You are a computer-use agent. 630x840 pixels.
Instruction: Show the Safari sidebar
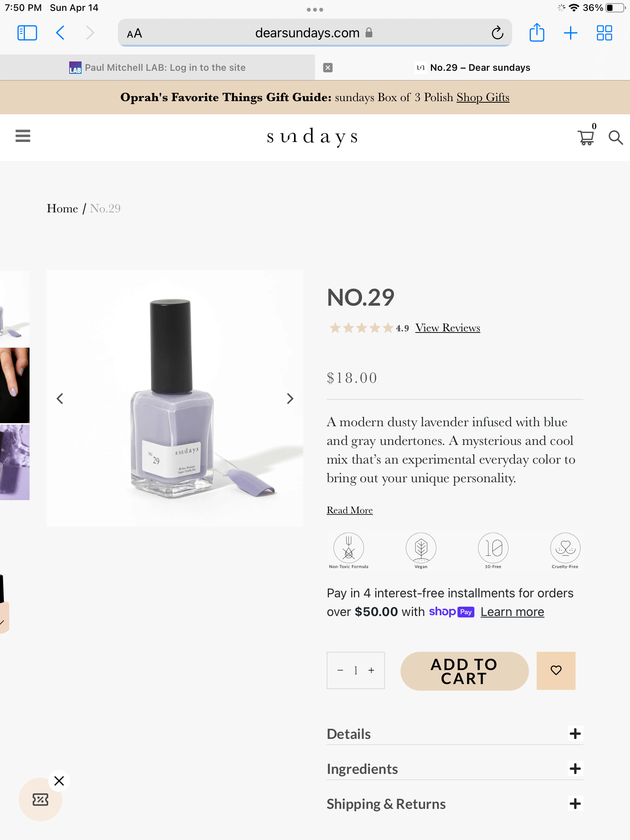coord(27,33)
